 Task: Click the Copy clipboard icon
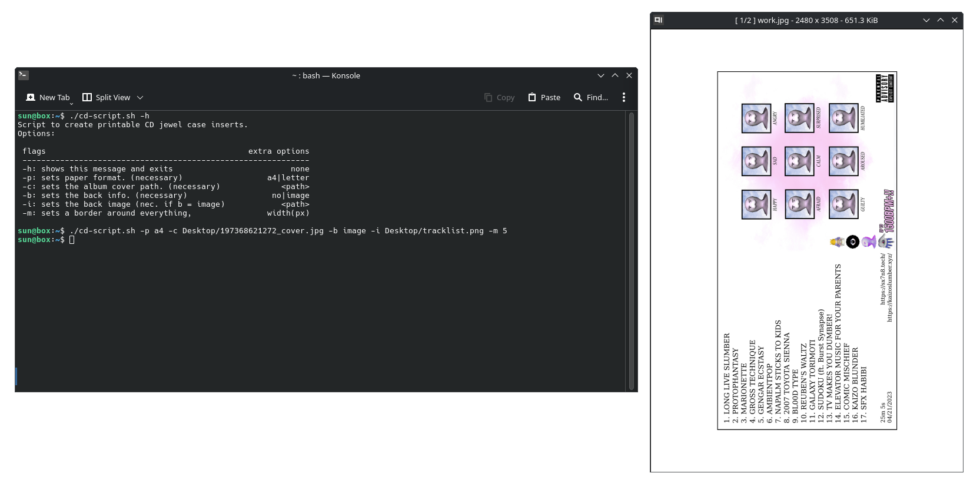click(499, 98)
